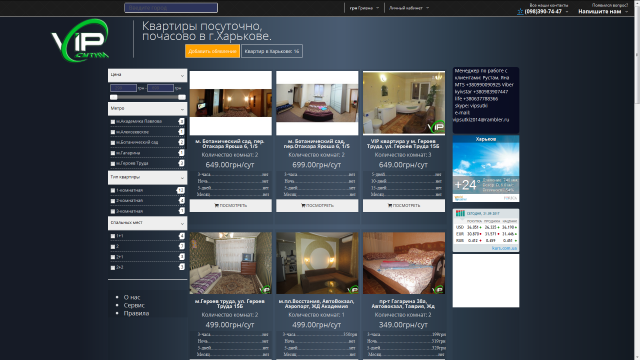Check the 2 sleeping places option

click(113, 247)
